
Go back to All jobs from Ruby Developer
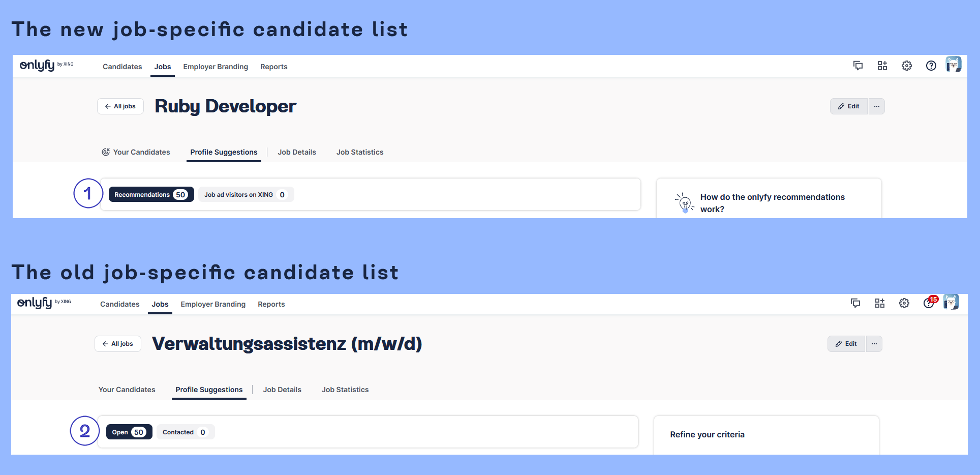(x=120, y=106)
